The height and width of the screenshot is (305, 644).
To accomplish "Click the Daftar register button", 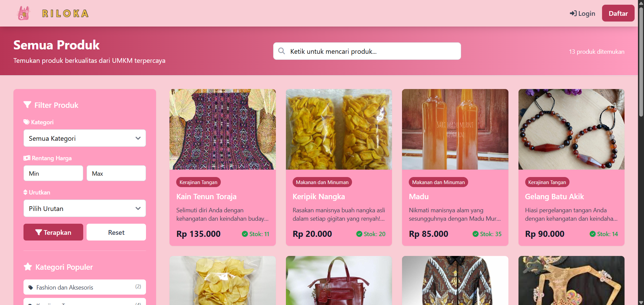I will 618,13.
